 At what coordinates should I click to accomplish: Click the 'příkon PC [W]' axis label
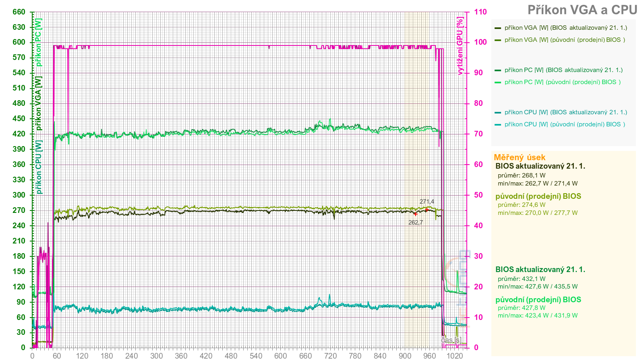click(x=39, y=42)
